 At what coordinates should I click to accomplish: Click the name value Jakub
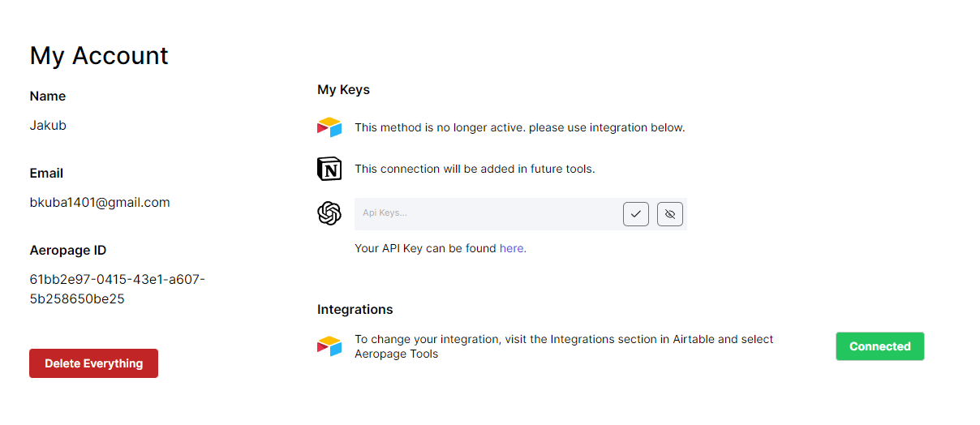(x=48, y=126)
